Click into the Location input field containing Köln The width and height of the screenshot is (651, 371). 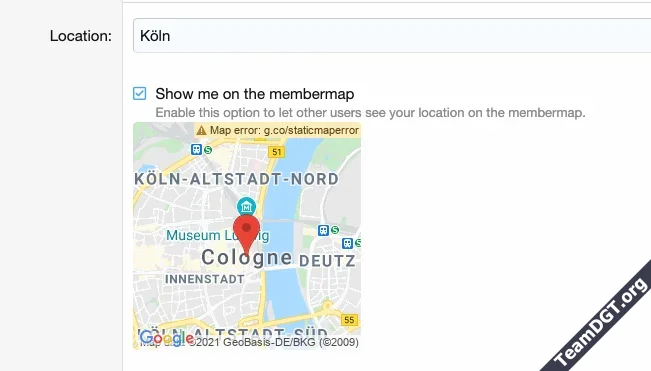[x=392, y=36]
